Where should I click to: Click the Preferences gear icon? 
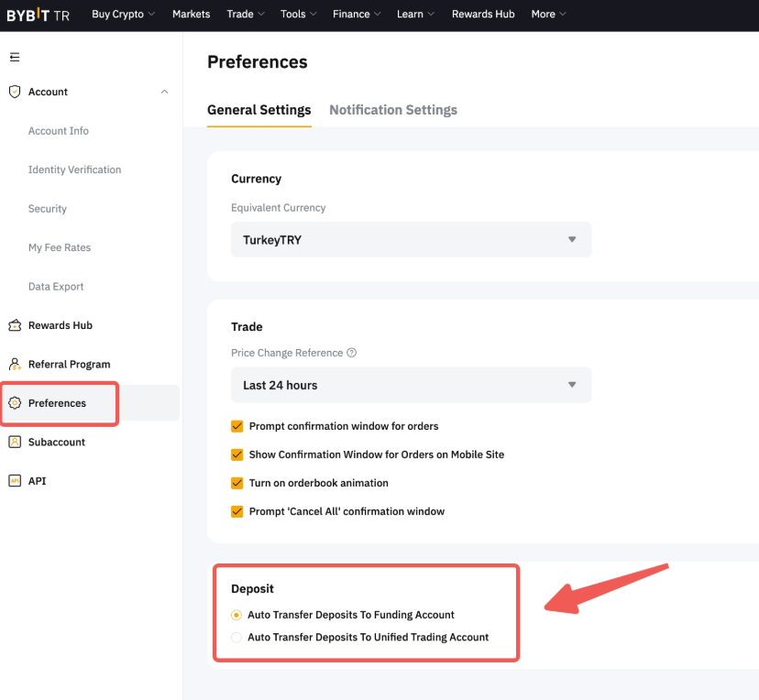click(15, 403)
